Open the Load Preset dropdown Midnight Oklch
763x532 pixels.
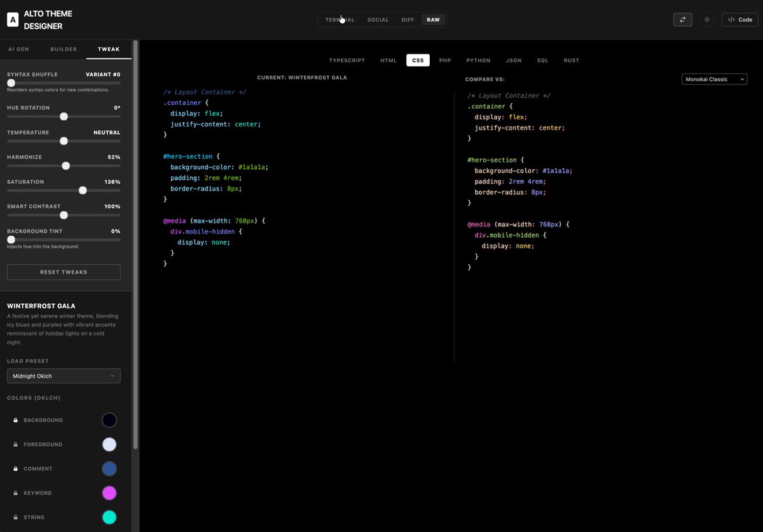point(64,376)
